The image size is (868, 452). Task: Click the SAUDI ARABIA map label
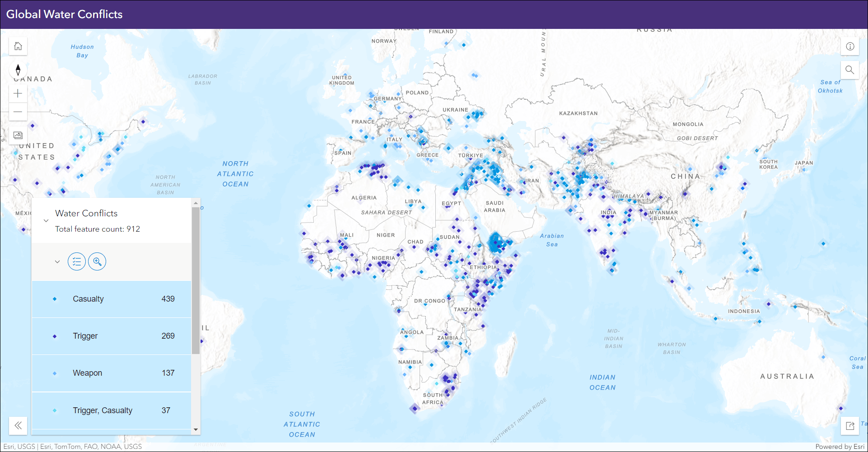click(x=495, y=207)
